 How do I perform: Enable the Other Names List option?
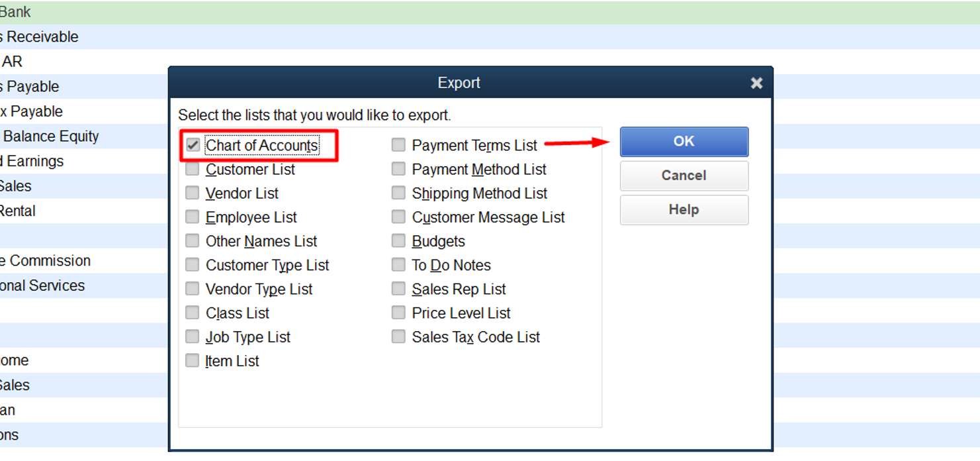pos(193,240)
